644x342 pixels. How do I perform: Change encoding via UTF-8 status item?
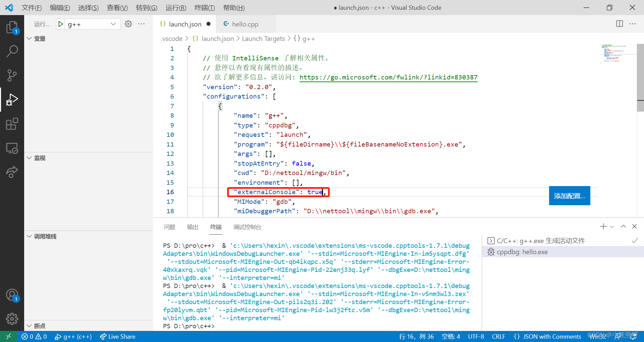(476, 336)
